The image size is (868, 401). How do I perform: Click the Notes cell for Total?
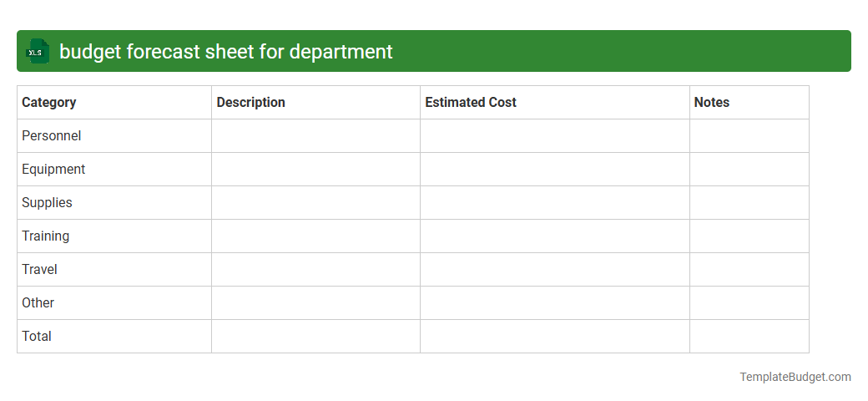coord(749,336)
